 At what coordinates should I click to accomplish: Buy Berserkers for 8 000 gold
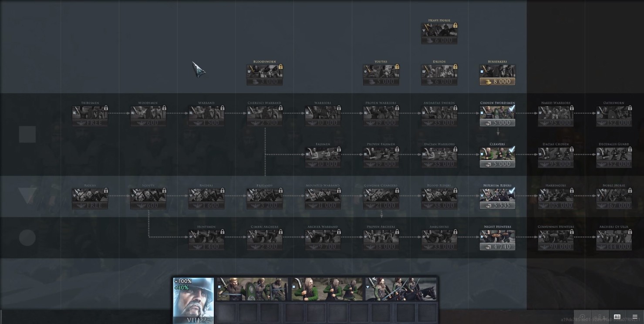click(497, 81)
